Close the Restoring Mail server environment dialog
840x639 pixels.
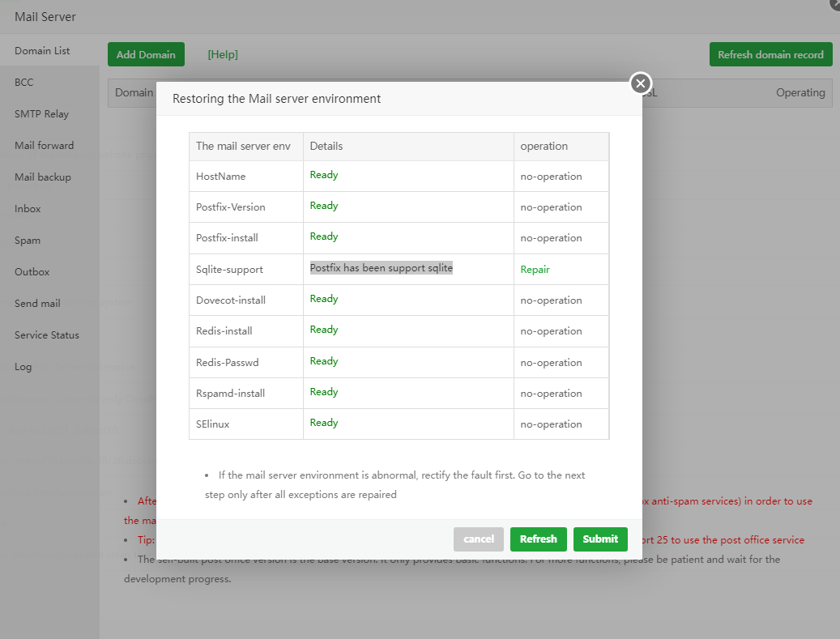coord(641,83)
